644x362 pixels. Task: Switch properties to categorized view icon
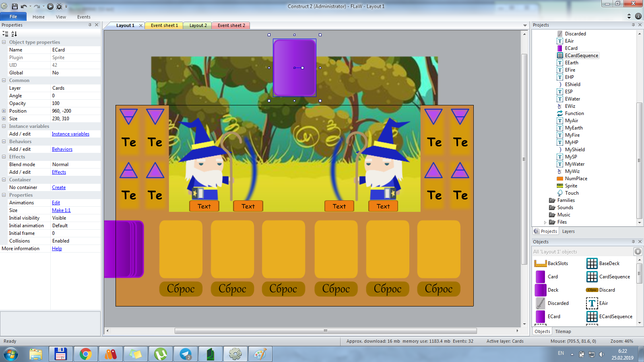tap(5, 34)
